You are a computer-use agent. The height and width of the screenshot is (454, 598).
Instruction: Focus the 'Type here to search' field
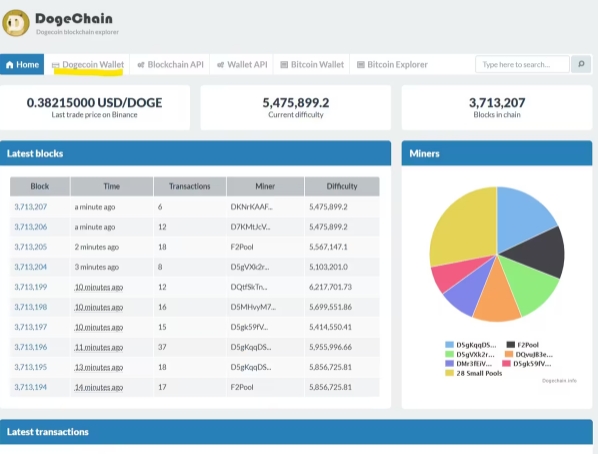pos(522,64)
